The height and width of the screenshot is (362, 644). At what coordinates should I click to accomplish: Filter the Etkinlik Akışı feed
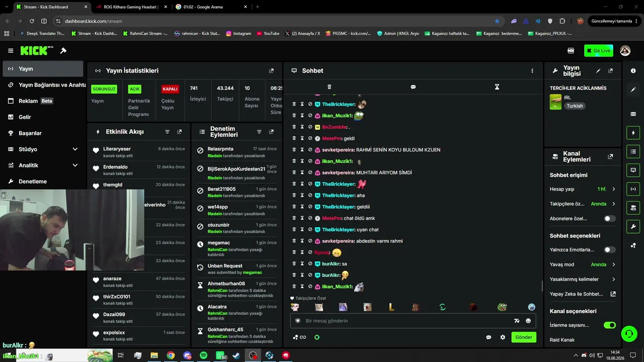click(x=168, y=132)
